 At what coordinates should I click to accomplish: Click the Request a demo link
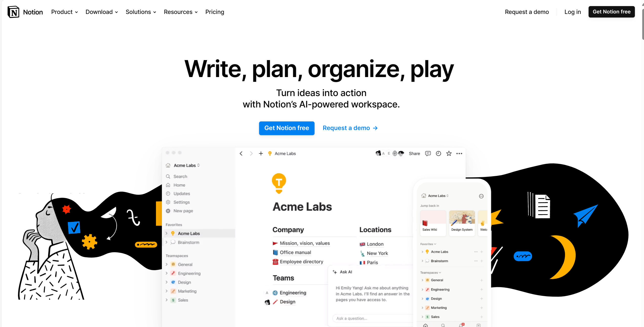[x=350, y=128]
